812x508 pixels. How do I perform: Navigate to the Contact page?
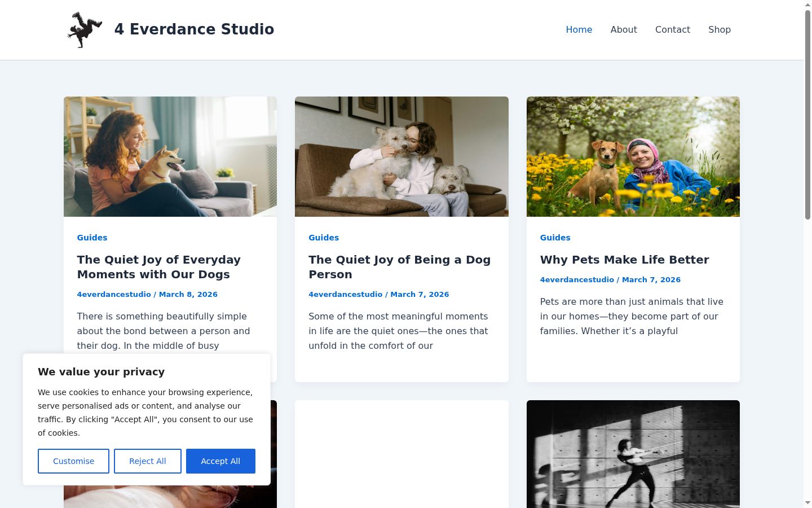click(673, 29)
